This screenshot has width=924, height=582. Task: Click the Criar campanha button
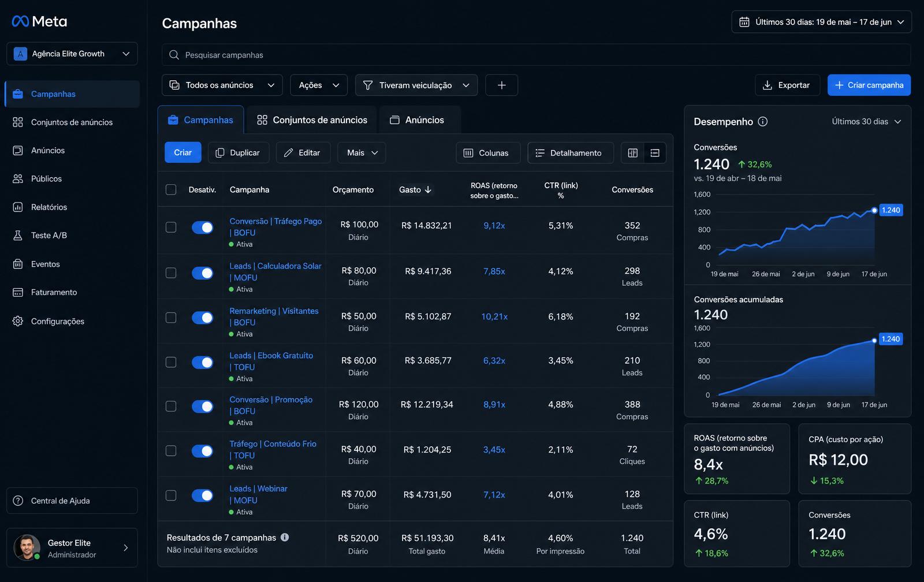pos(869,85)
